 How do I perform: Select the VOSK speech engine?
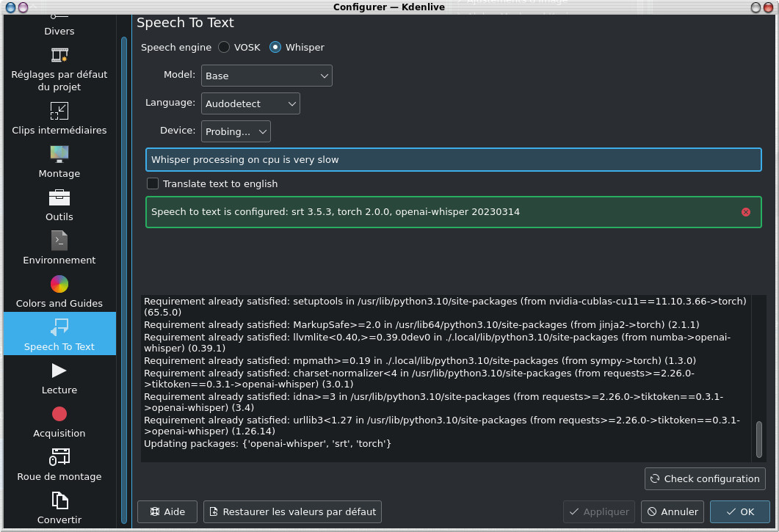click(x=239, y=47)
